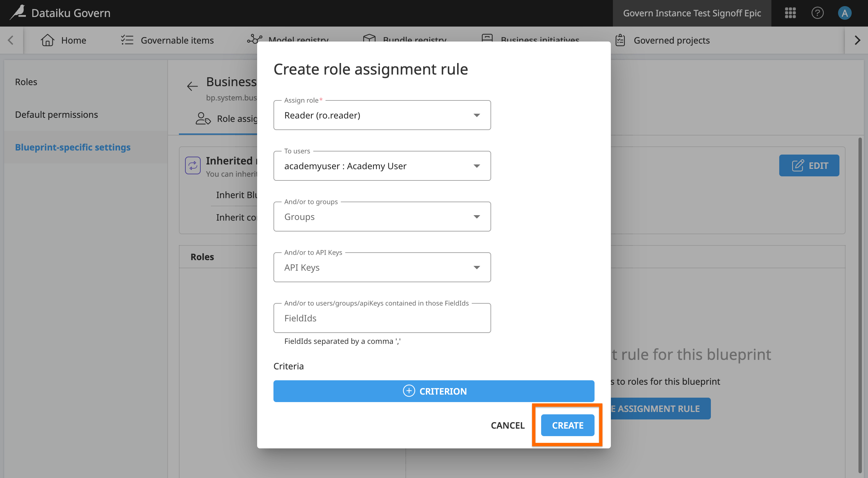Add a Criterion to the rule
The height and width of the screenshot is (478, 868).
click(434, 391)
